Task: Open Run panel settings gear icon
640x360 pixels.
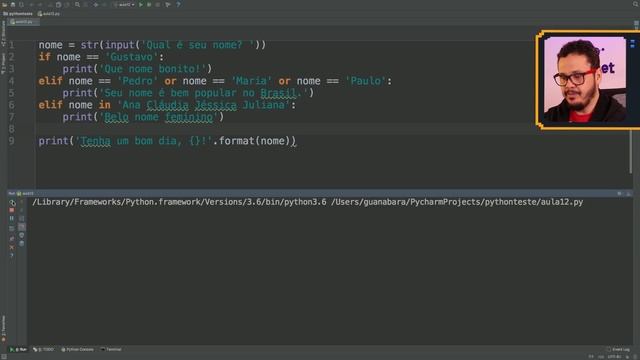Action: pos(619,193)
